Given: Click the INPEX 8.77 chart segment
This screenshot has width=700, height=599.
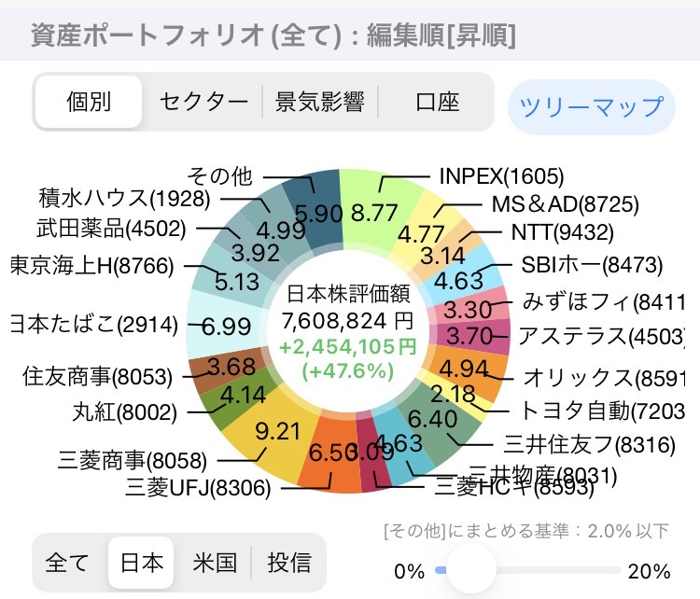Looking at the screenshot, I should click(x=374, y=211).
